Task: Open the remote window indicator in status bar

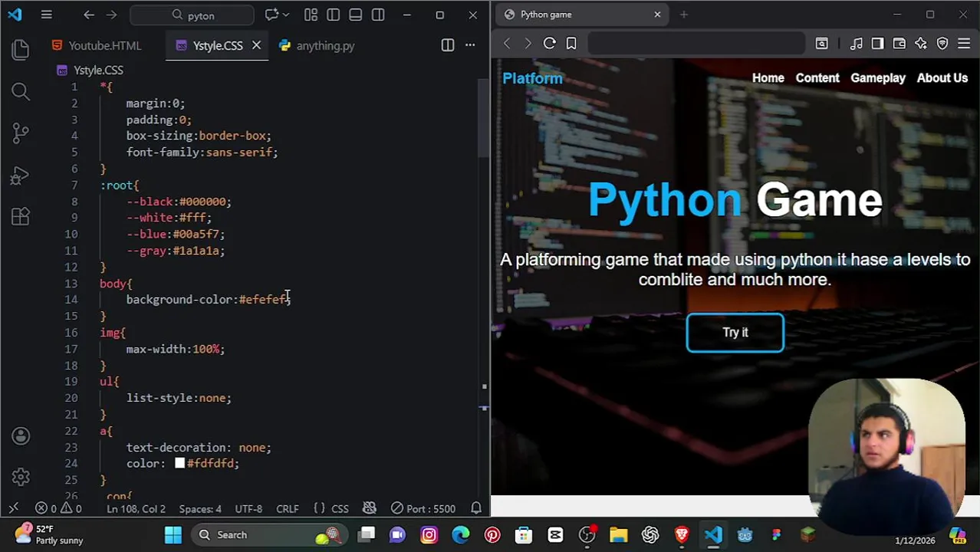Action: (13, 508)
